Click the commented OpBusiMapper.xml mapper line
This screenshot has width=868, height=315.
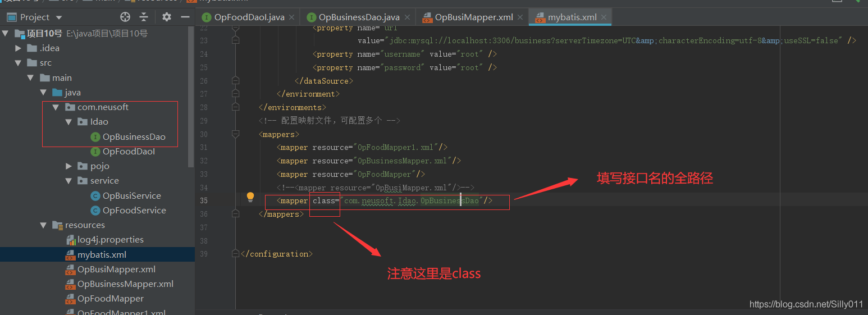click(x=376, y=188)
